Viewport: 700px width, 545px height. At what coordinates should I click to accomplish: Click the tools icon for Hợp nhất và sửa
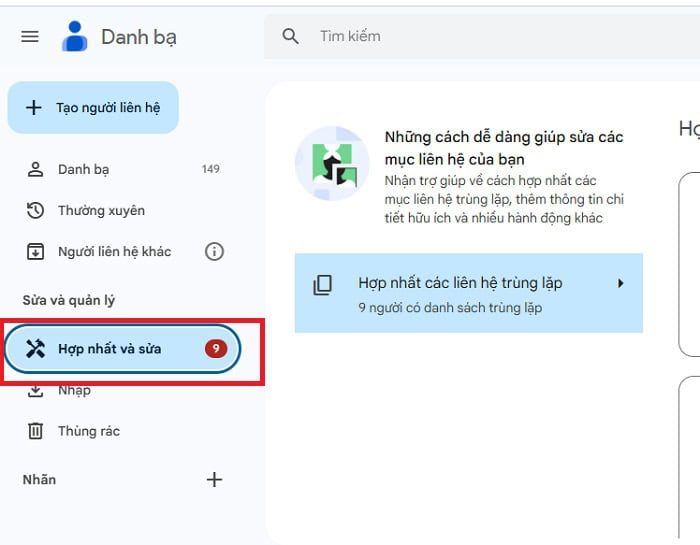point(35,349)
